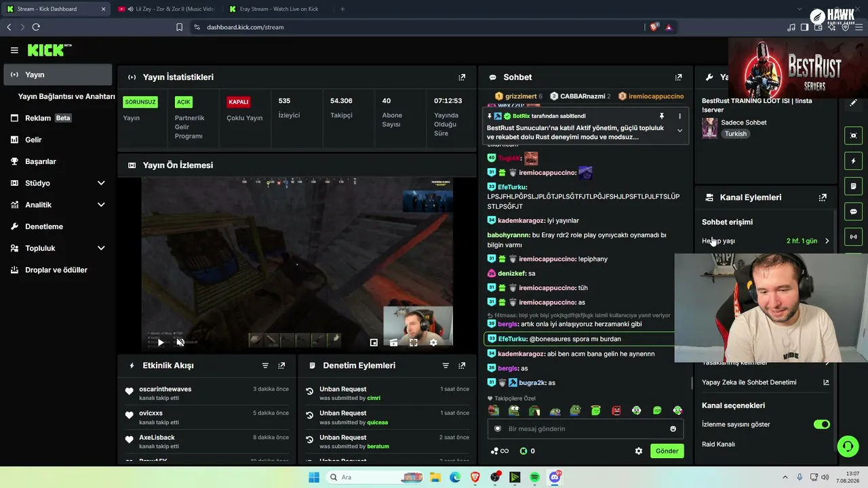Viewport: 868px width, 488px height.
Task: Click the camera frame sidebar icon
Action: pos(853,136)
